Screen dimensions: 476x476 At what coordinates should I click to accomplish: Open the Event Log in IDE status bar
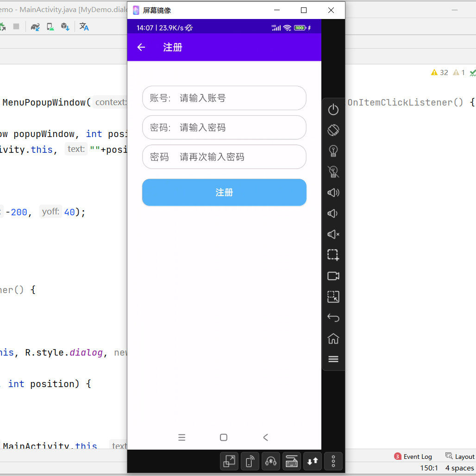413,456
